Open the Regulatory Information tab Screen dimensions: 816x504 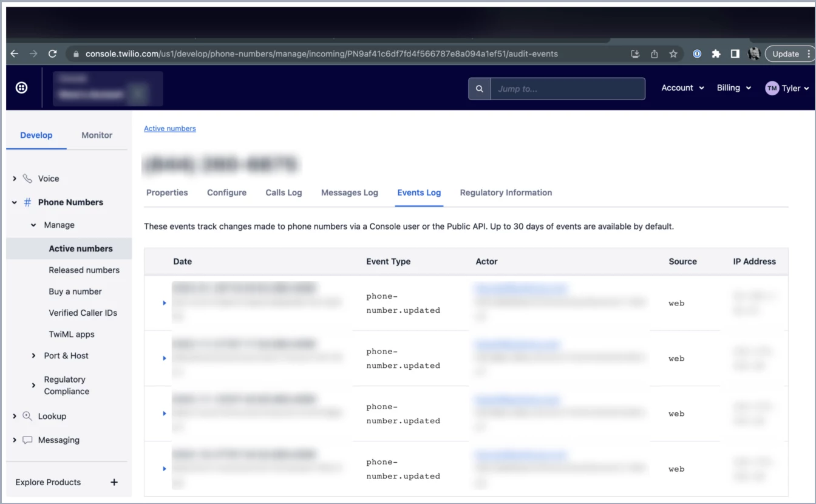pyautogui.click(x=506, y=192)
